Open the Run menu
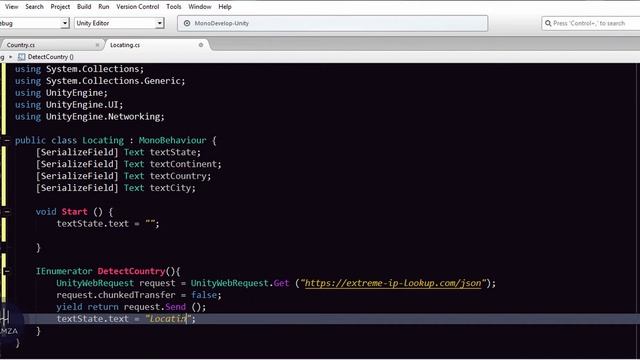 [104, 7]
